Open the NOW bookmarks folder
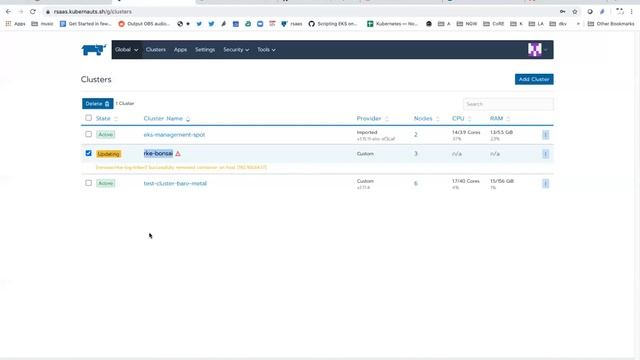Image resolution: width=640 pixels, height=360 pixels. click(467, 24)
